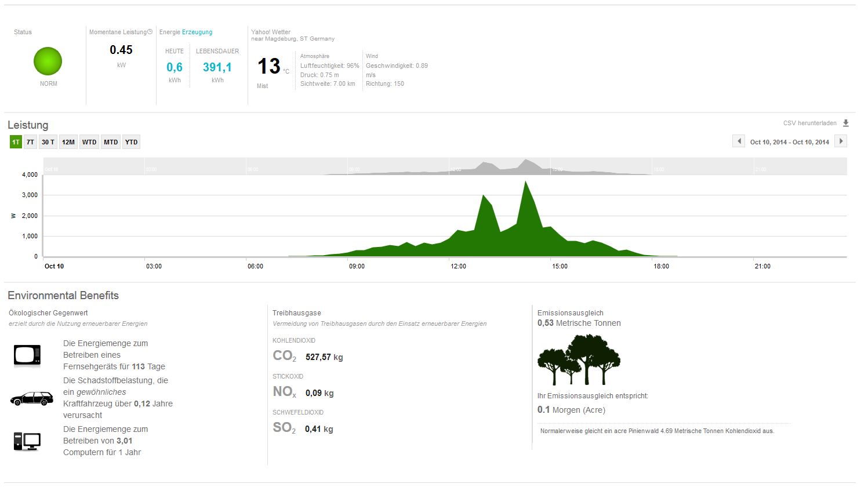
Task: Click the Sichtweite: 7.00 km text
Action: click(x=328, y=83)
